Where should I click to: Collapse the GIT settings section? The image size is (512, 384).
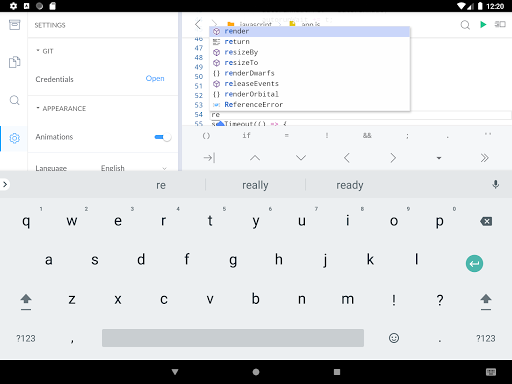tap(45, 51)
